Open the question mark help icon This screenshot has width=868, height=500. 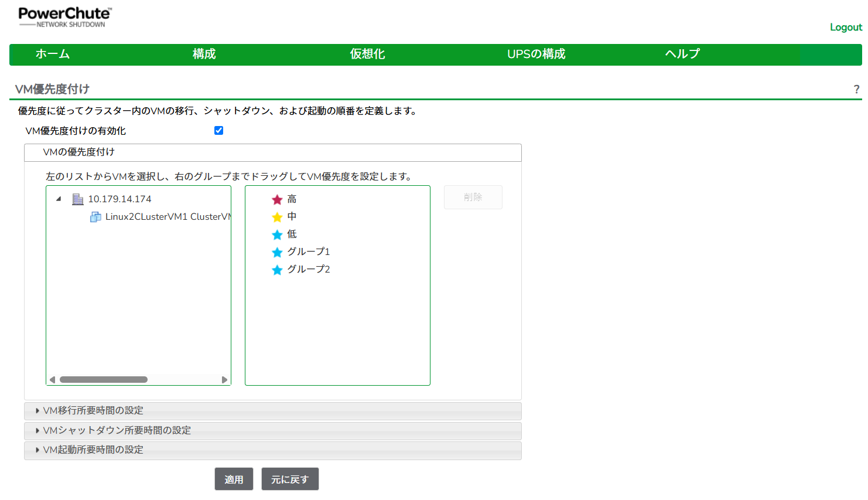coord(856,89)
